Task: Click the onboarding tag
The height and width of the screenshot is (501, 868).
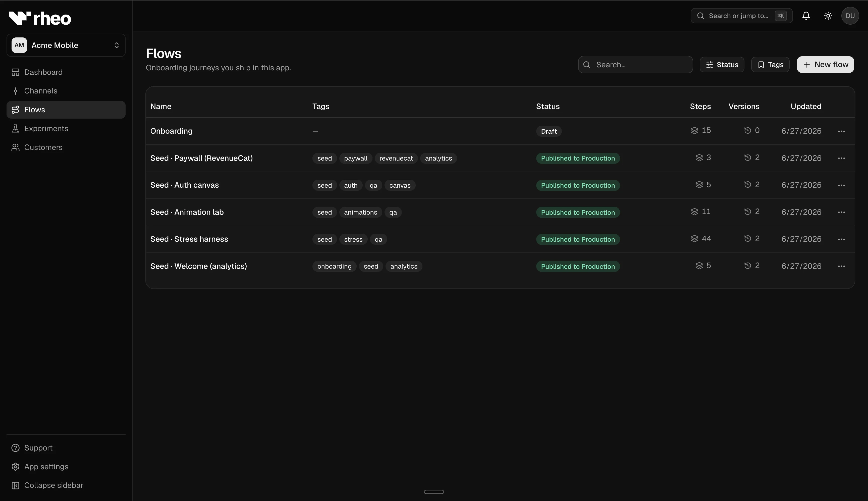Action: (x=334, y=266)
